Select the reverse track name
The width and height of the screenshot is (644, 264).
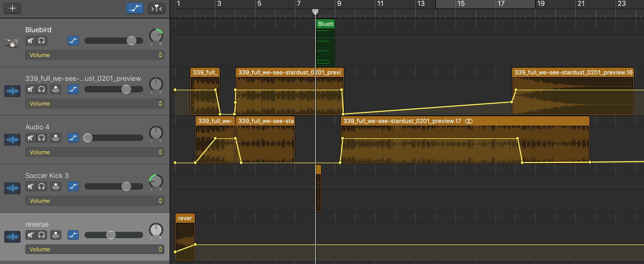tap(37, 224)
